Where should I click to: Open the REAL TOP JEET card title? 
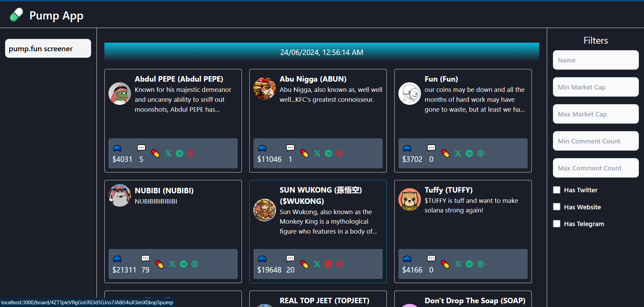tap(324, 301)
